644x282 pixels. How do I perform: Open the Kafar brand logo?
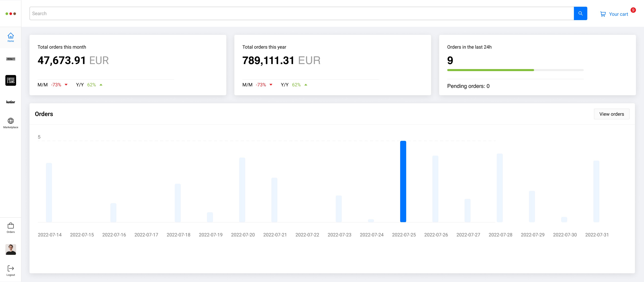click(x=11, y=102)
